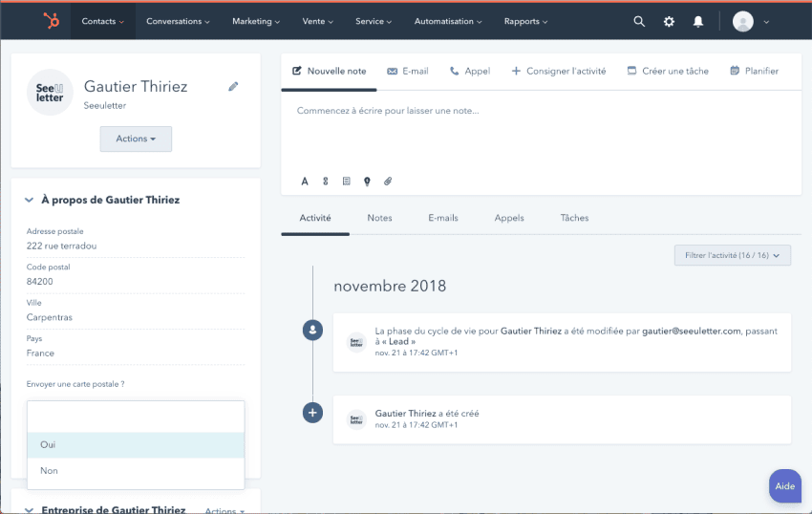Open 'Filtrer l'activité (16 / 16)' dropdown
The height and width of the screenshot is (514, 812).
point(733,255)
